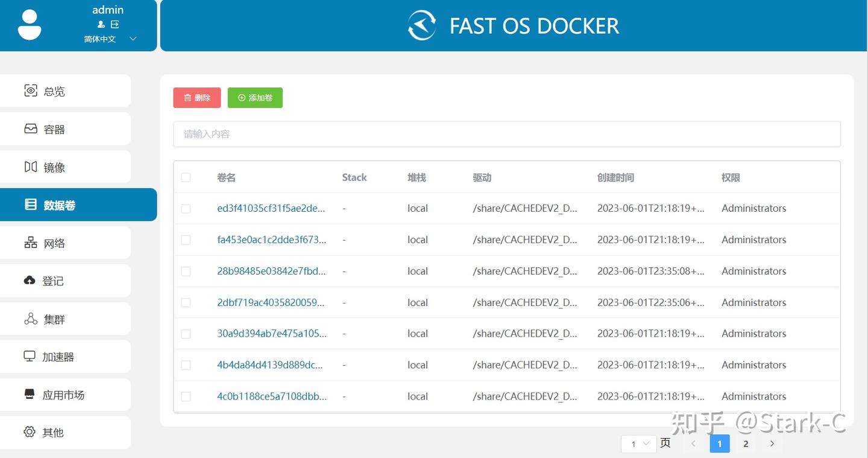
Task: Check the select-all checkbox in table header
Action: pos(186,177)
